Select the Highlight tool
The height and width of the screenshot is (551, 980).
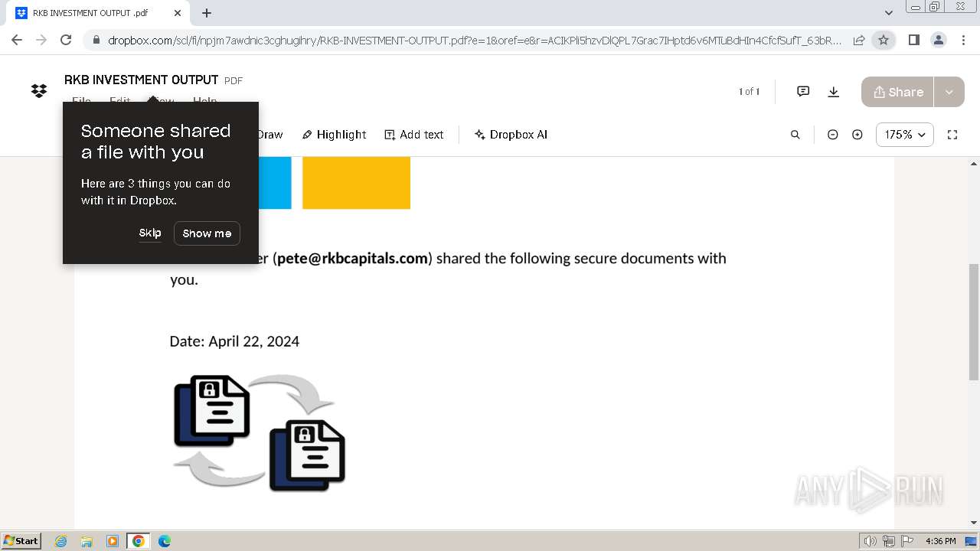334,135
